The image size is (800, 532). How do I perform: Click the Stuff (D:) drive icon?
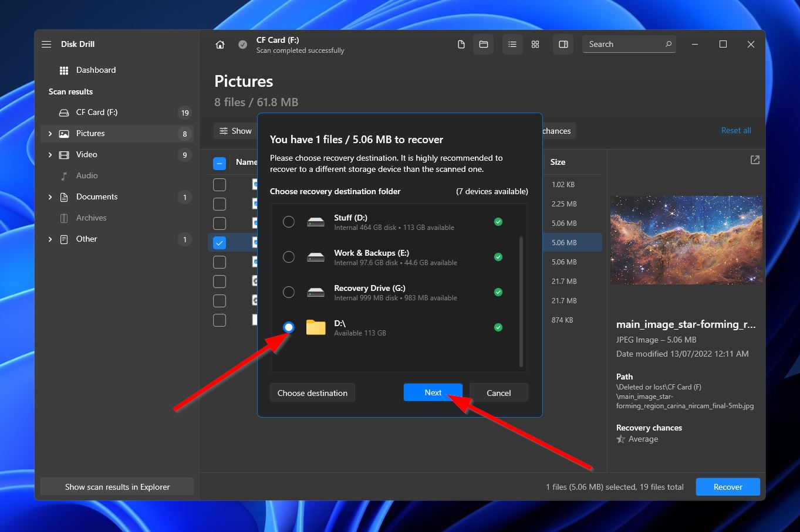click(316, 222)
